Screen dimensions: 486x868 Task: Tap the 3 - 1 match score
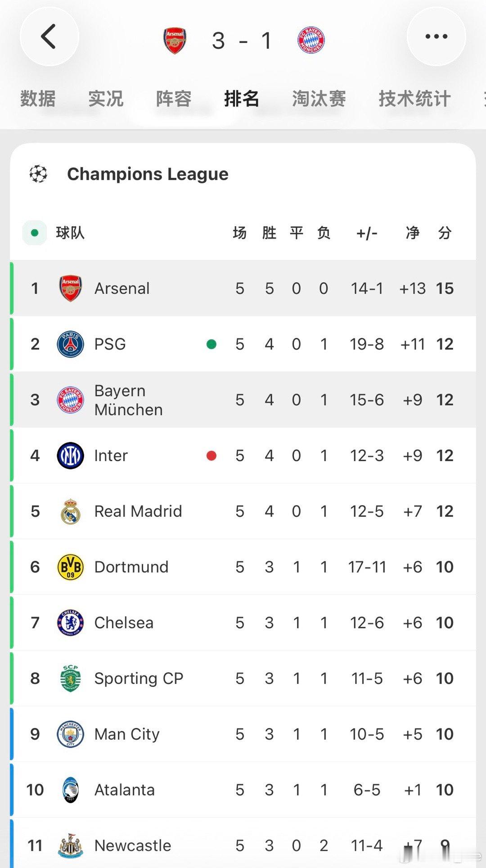(242, 41)
